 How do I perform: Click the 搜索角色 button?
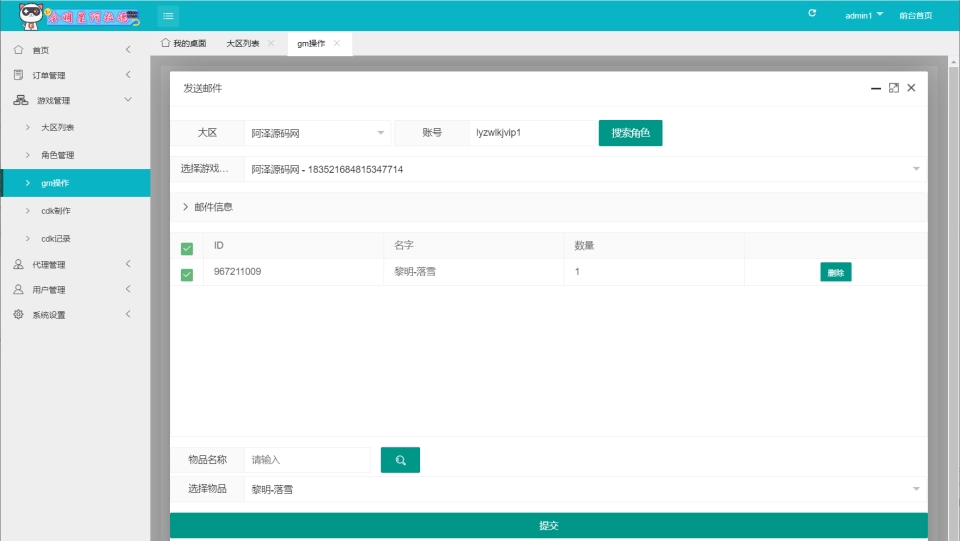pyautogui.click(x=631, y=133)
